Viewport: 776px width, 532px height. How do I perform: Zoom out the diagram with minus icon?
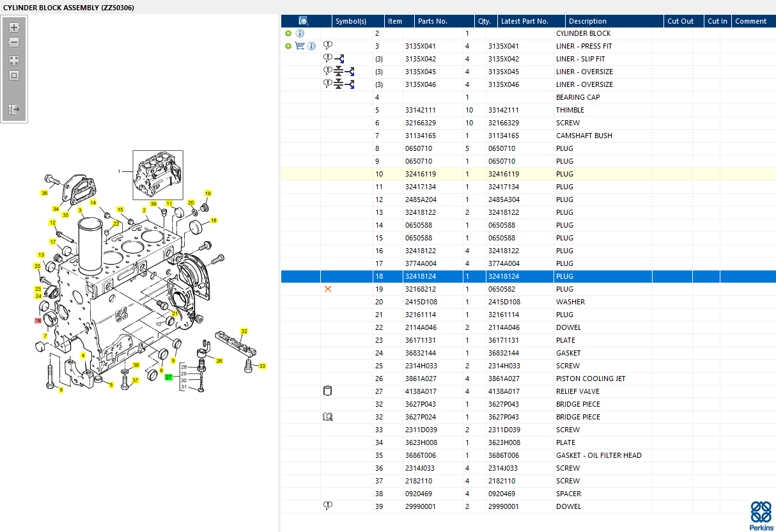tap(14, 42)
